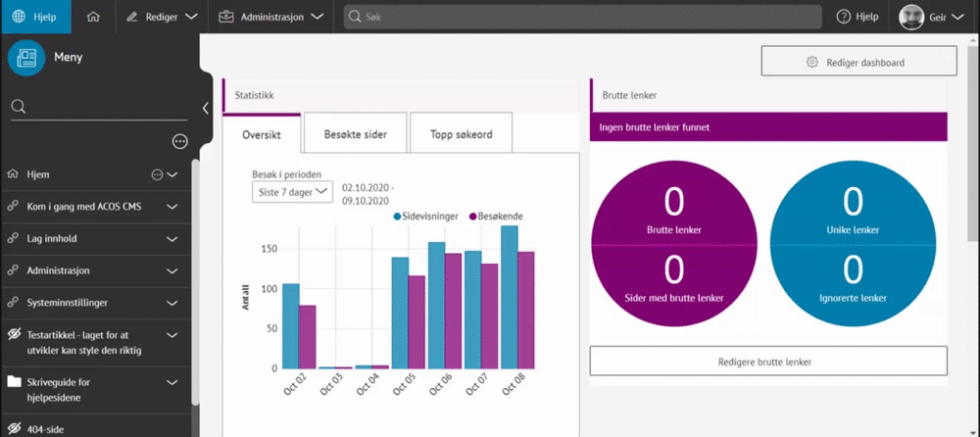The width and height of the screenshot is (980, 437).
Task: Click the Rediger dashboard button
Action: tap(857, 62)
